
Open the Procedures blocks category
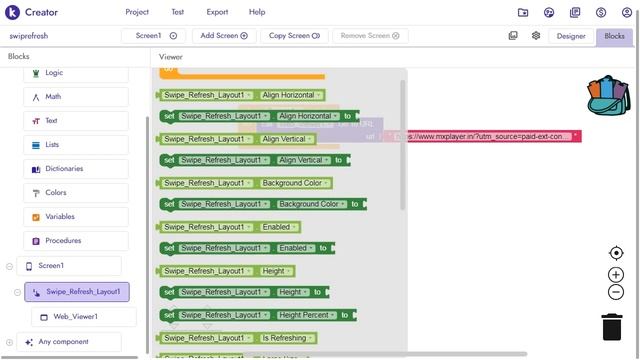pyautogui.click(x=76, y=241)
